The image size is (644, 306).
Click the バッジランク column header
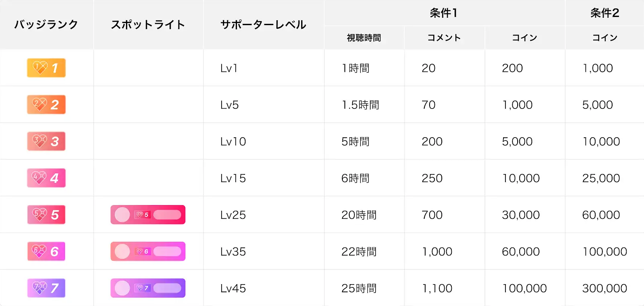coord(46,25)
